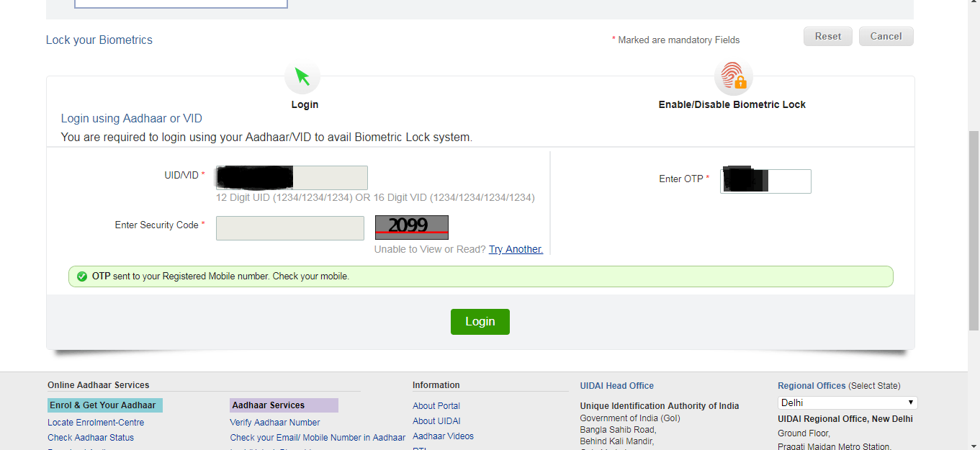This screenshot has width=980, height=450.
Task: Focus the UID/VID input field
Action: pos(292,178)
